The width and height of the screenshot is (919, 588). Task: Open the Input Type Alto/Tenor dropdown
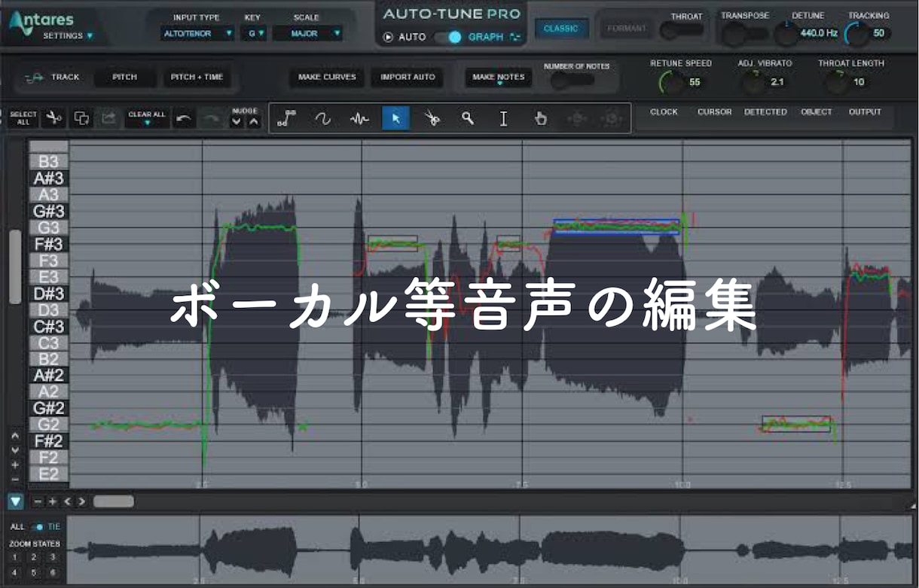(197, 33)
